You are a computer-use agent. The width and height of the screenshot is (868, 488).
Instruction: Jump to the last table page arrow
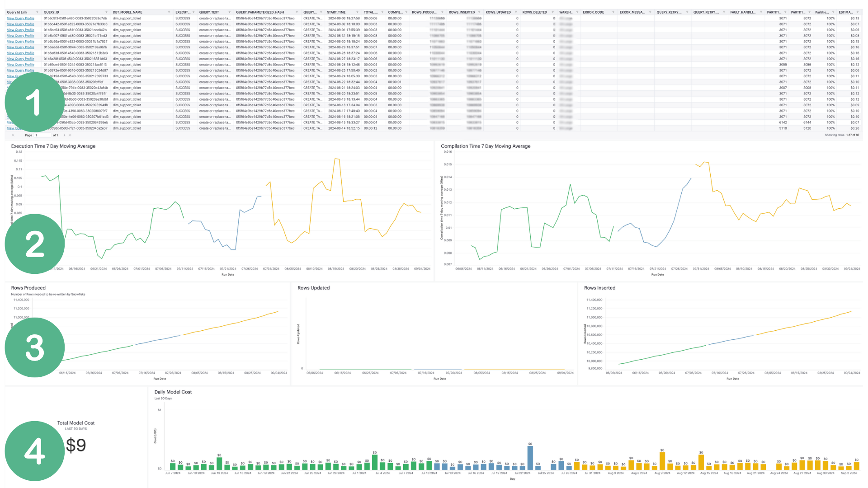(x=70, y=135)
